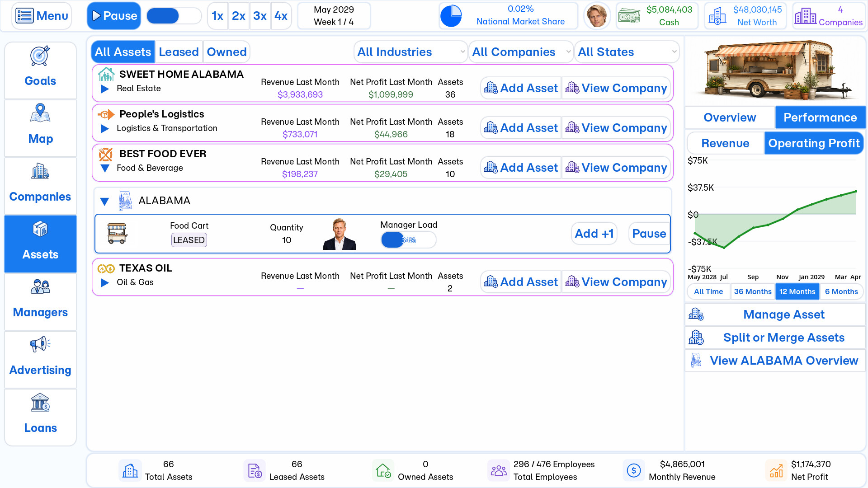The image size is (868, 488).
Task: Click Manage Asset button
Action: click(x=775, y=314)
